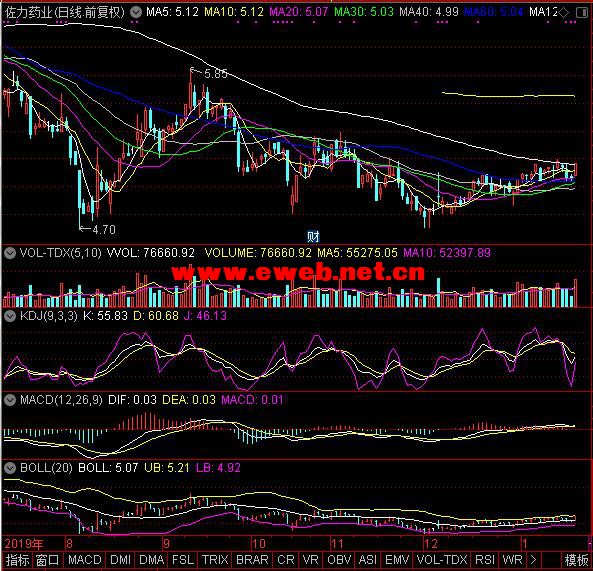This screenshot has width=593, height=571.
Task: Switch to FSL indicator tab
Action: (183, 560)
